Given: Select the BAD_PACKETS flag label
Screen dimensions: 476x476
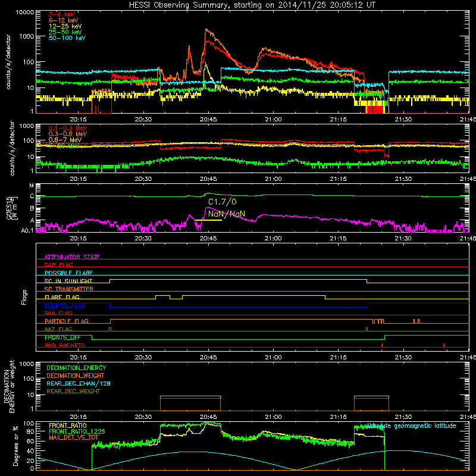Looking at the screenshot, I should click(x=65, y=345).
